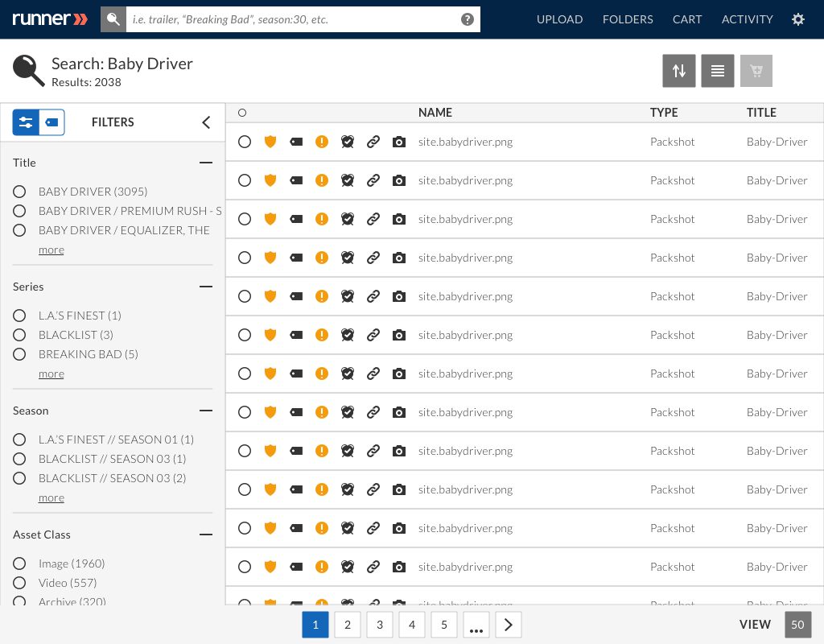Click the add-to-cart button beside list view
Viewport: 824px width, 644px height.
[756, 71]
